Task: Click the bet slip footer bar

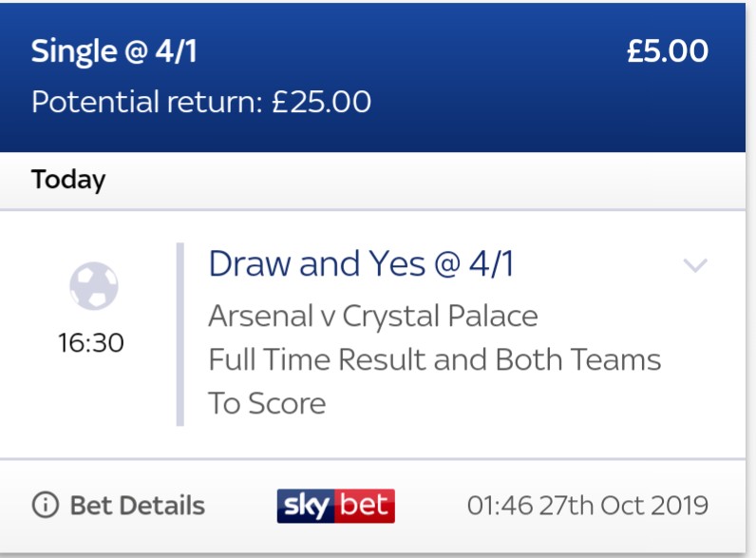Action: 372,506
